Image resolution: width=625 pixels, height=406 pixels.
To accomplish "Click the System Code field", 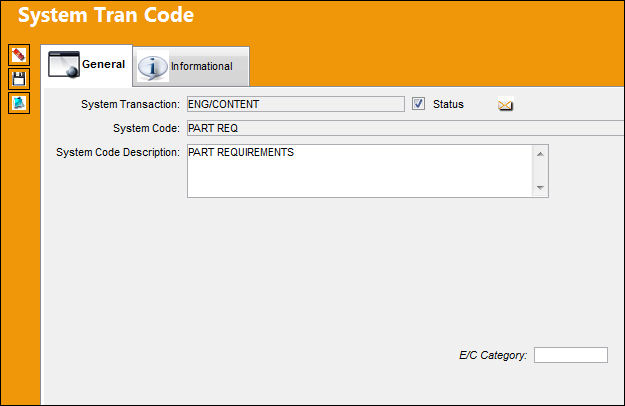I will click(x=405, y=128).
